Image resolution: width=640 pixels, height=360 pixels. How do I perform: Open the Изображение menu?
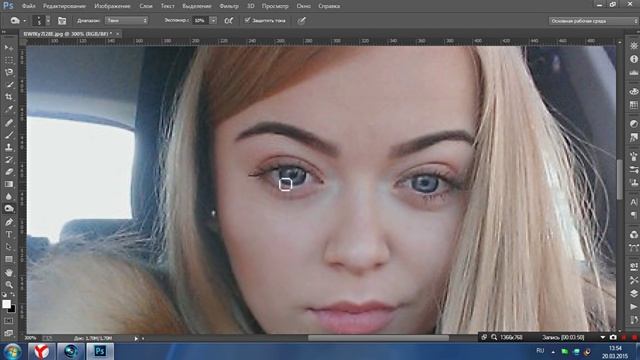pyautogui.click(x=112, y=6)
